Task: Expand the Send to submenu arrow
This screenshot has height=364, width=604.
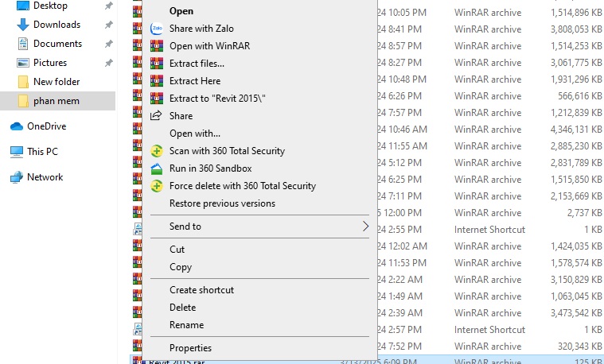Action: pyautogui.click(x=365, y=227)
